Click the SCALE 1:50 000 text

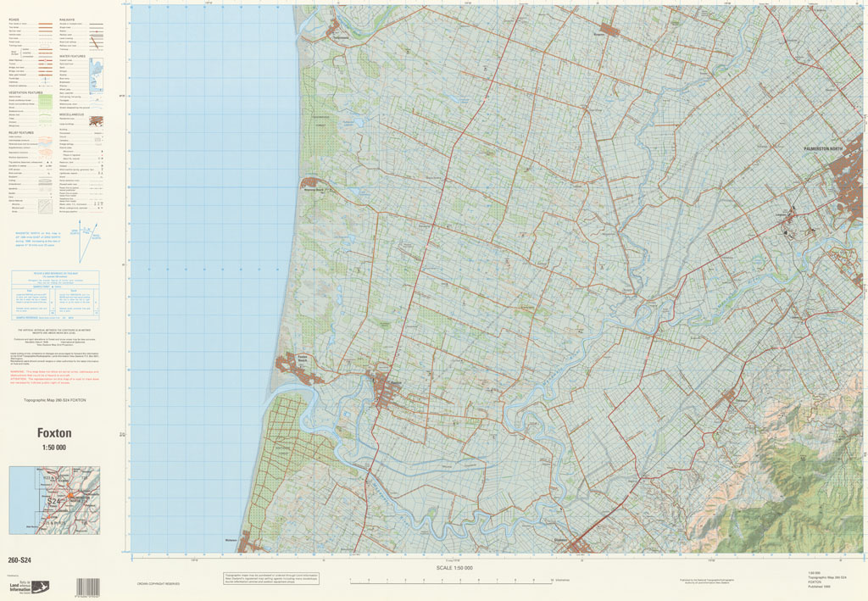pos(454,568)
